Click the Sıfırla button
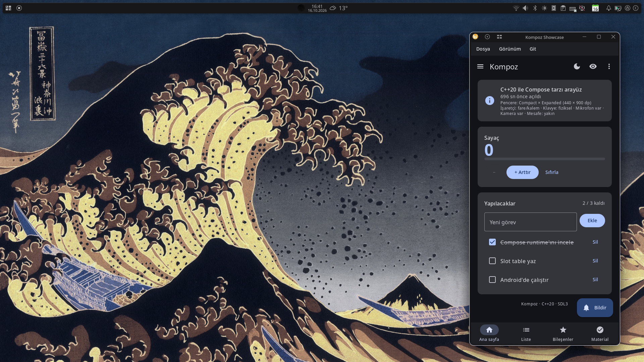 point(552,172)
